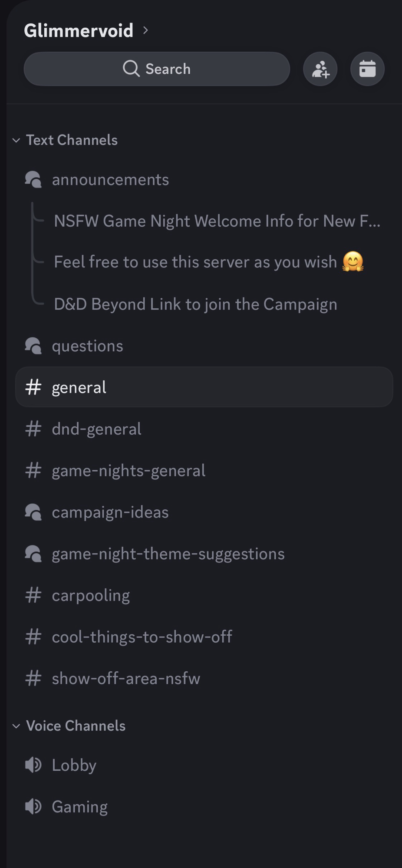
Task: Click the forum icon beside questions
Action: pos(33,346)
